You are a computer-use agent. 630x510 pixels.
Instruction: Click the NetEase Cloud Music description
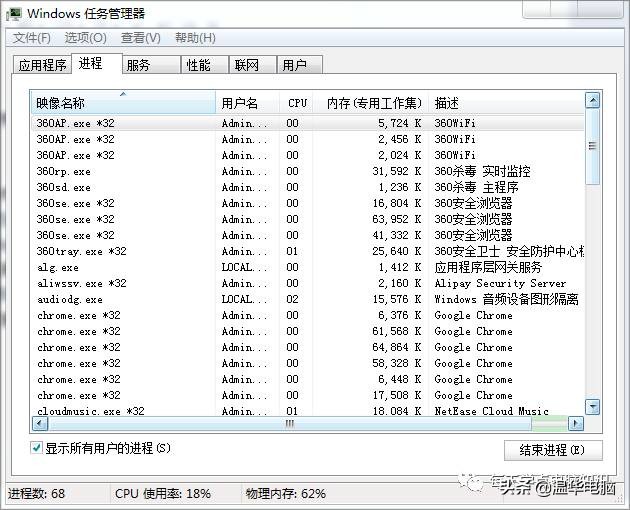pyautogui.click(x=491, y=411)
